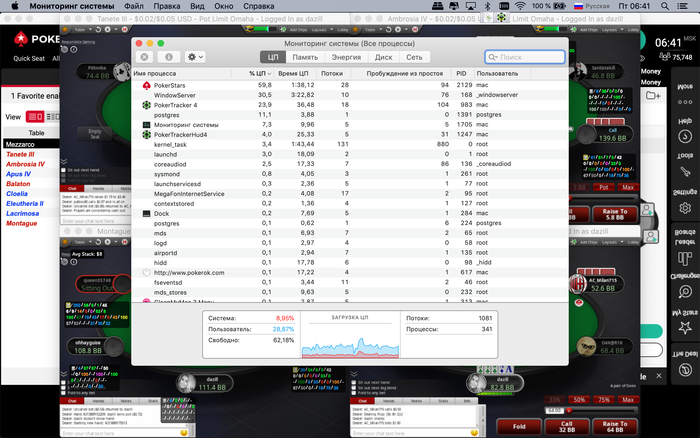
Task: Click the force-quit process button in Мониторинг системы
Action: click(144, 57)
